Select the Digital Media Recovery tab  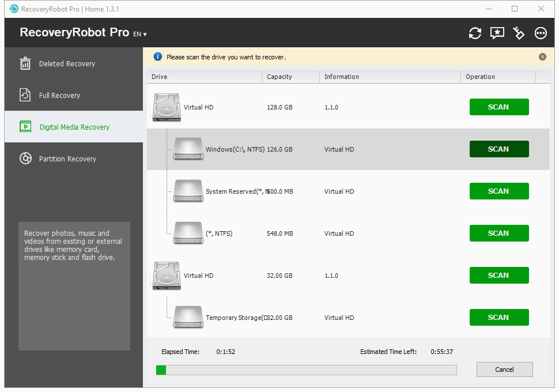74,127
